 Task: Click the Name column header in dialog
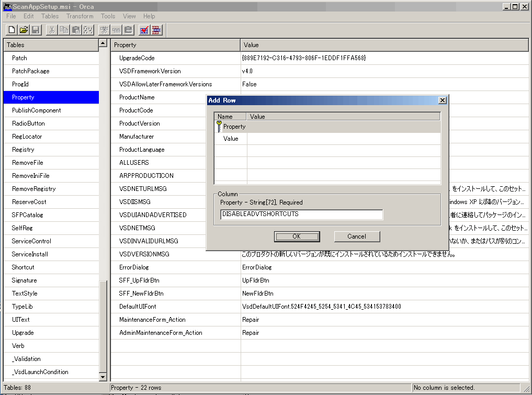point(230,116)
